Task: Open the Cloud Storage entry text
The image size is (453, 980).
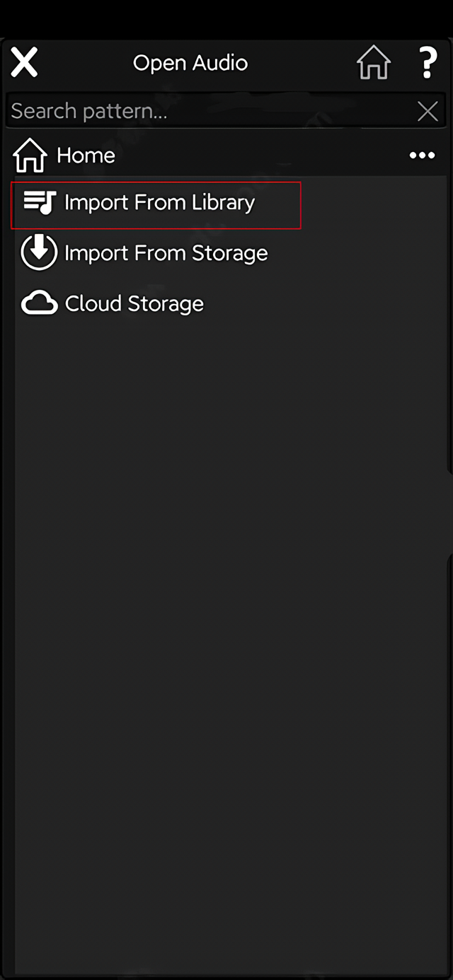Action: [134, 304]
